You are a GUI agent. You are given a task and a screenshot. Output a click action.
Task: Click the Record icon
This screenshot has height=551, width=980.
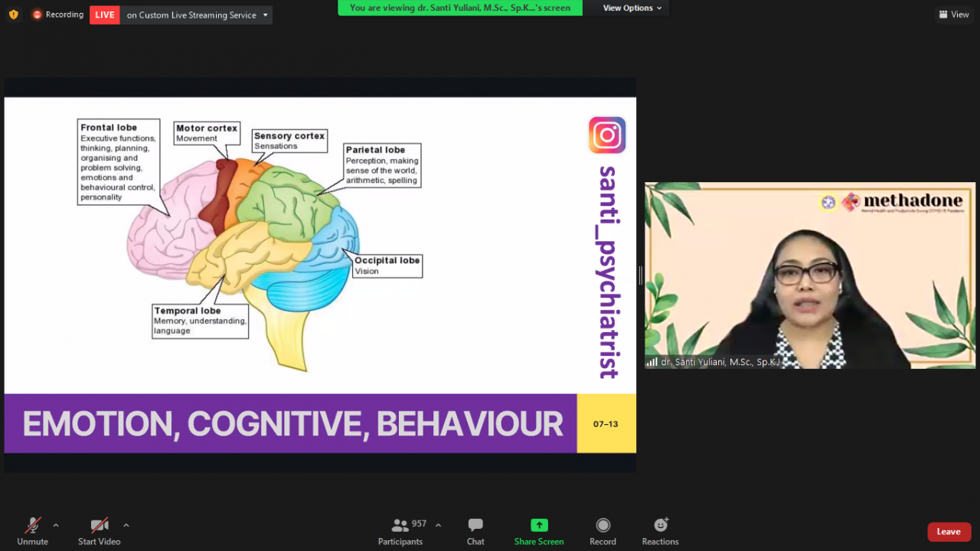tap(603, 526)
